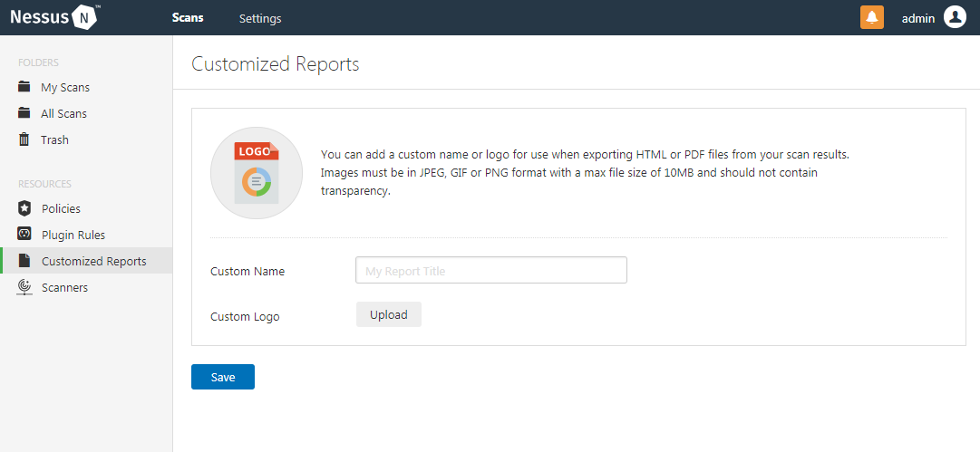Open the Settings tab
The height and width of the screenshot is (452, 980).
point(260,19)
